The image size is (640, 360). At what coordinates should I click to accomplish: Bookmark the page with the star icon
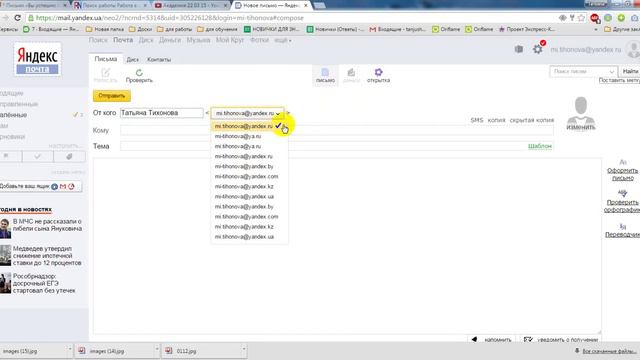pos(581,18)
